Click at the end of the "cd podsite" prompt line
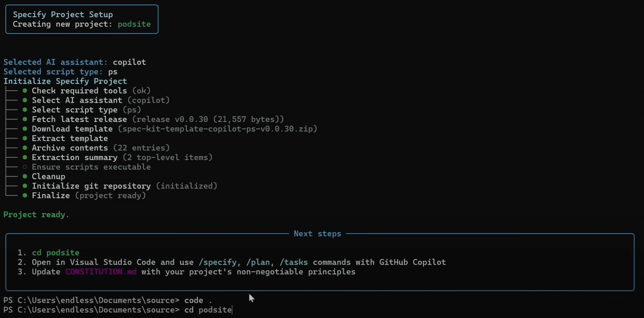The image size is (644, 318). (232, 310)
